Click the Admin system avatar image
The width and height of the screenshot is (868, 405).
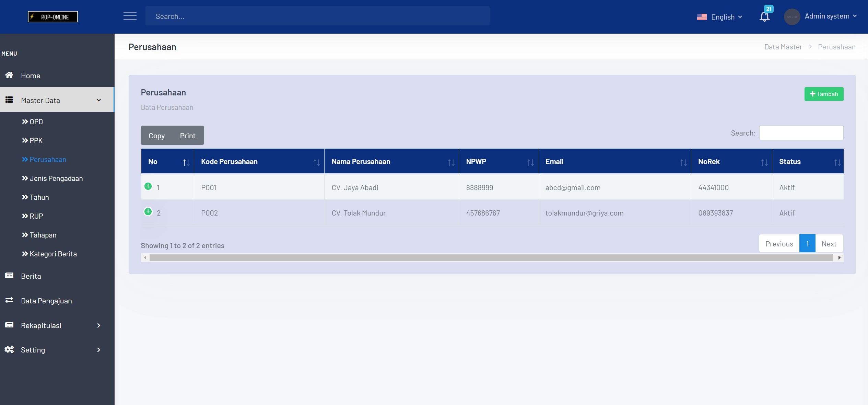point(792,17)
